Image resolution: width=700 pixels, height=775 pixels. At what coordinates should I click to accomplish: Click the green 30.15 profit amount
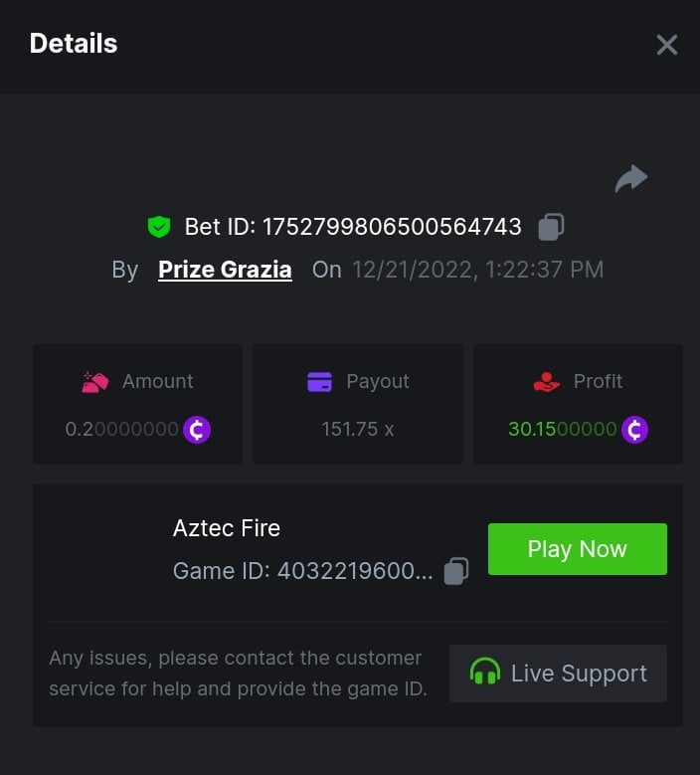pos(562,429)
